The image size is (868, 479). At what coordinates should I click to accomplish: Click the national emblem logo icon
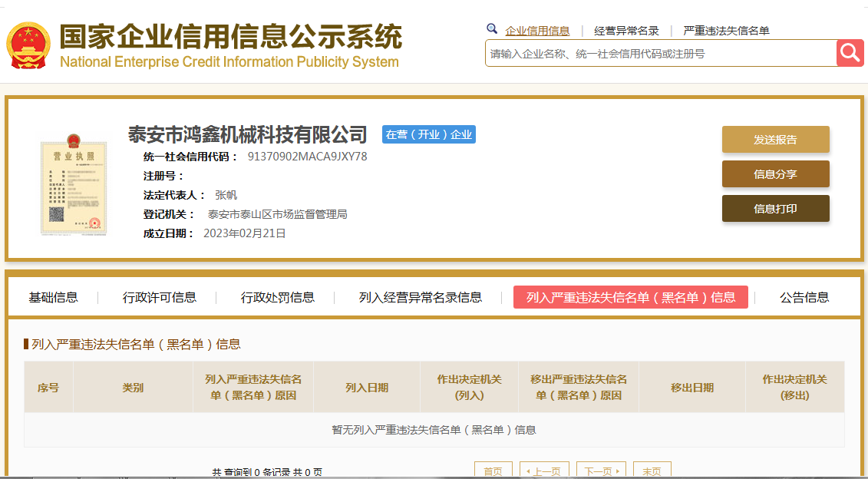pos(28,45)
